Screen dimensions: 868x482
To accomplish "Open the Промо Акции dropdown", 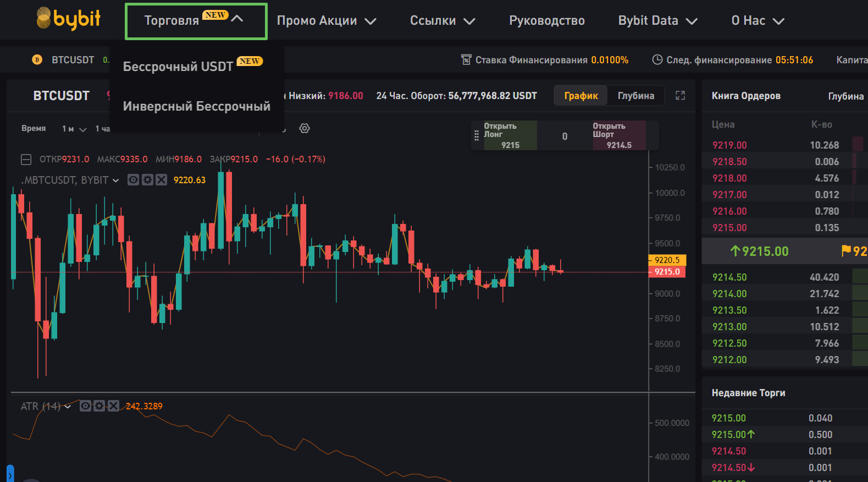I will [327, 21].
